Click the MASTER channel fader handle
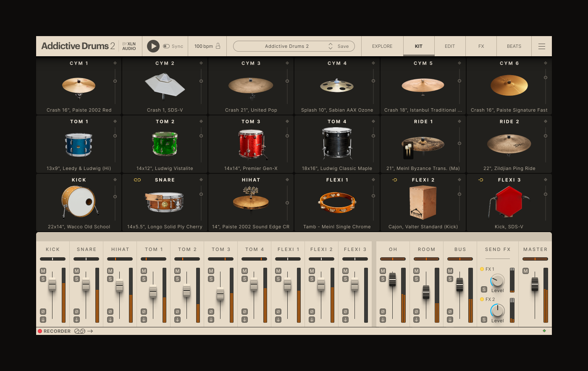The image size is (588, 371). [x=535, y=284]
